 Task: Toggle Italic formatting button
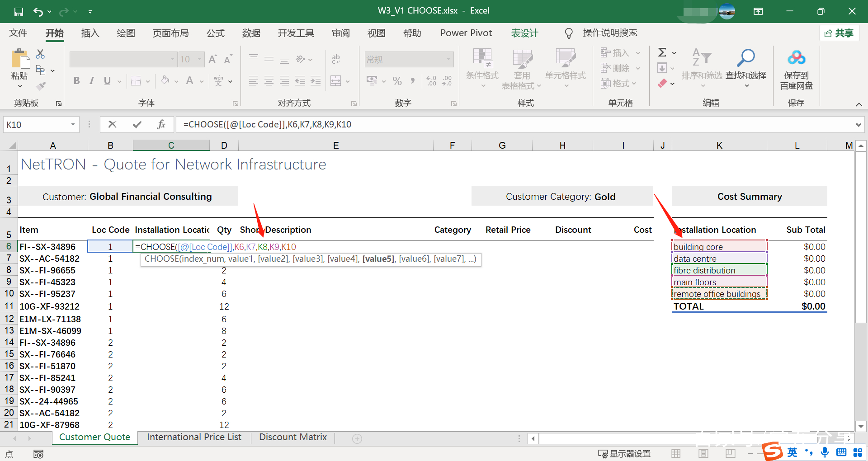coord(92,81)
